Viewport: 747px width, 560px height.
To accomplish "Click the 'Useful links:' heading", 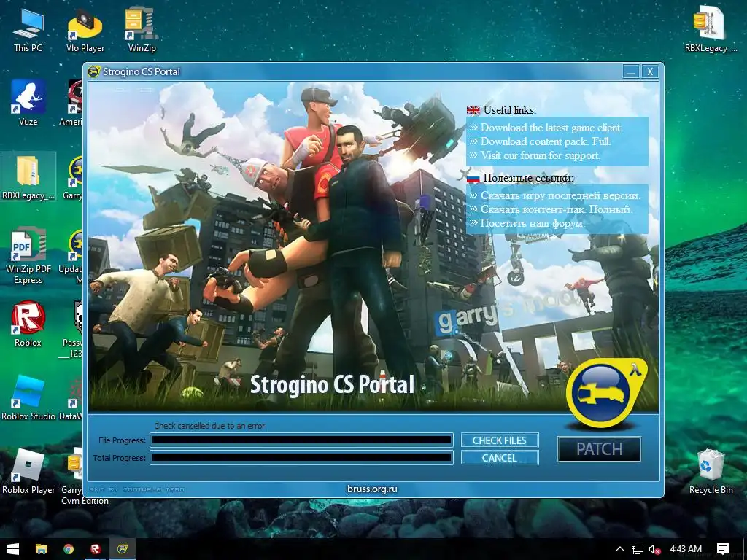I will (x=510, y=110).
